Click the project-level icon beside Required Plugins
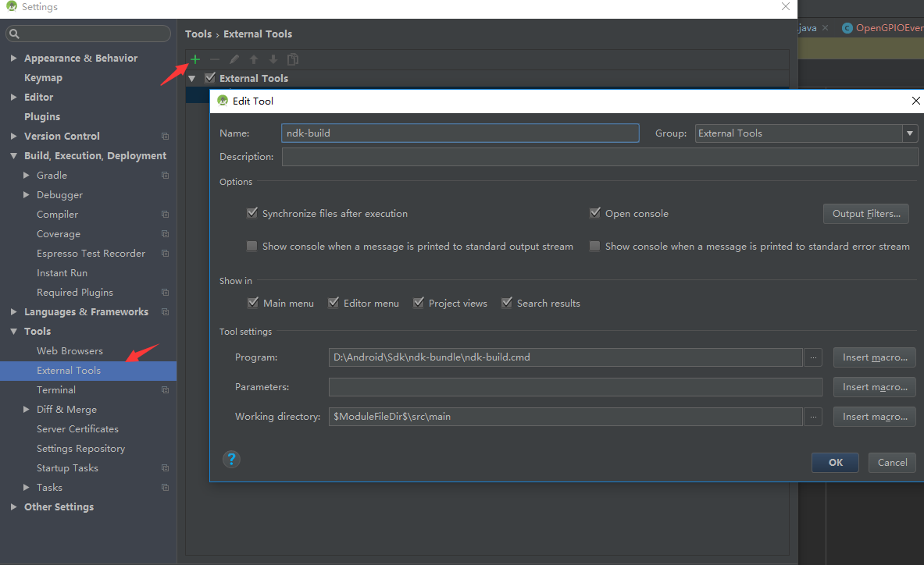 pyautogui.click(x=165, y=293)
